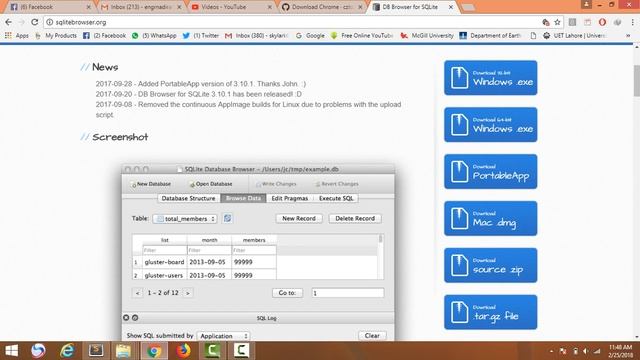Open the clock showing 11:48 AM

click(620, 351)
